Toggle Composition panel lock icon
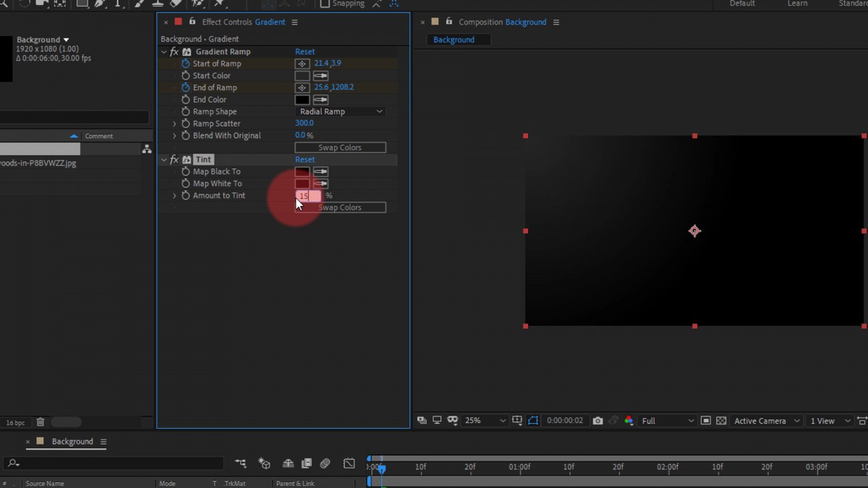The width and height of the screenshot is (868, 488). (x=448, y=22)
